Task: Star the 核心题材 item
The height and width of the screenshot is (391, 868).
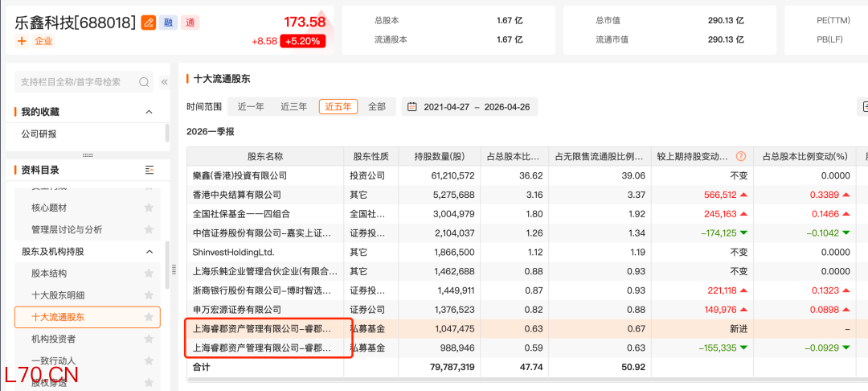Action: pos(148,208)
